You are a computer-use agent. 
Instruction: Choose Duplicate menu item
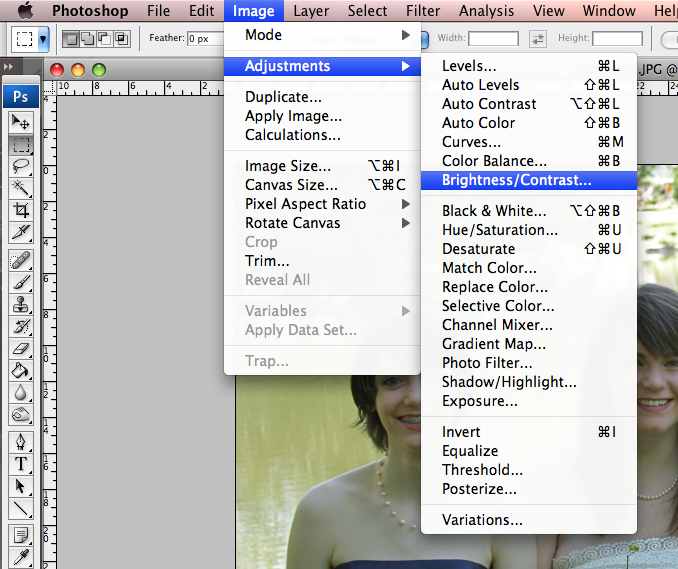[x=322, y=96]
